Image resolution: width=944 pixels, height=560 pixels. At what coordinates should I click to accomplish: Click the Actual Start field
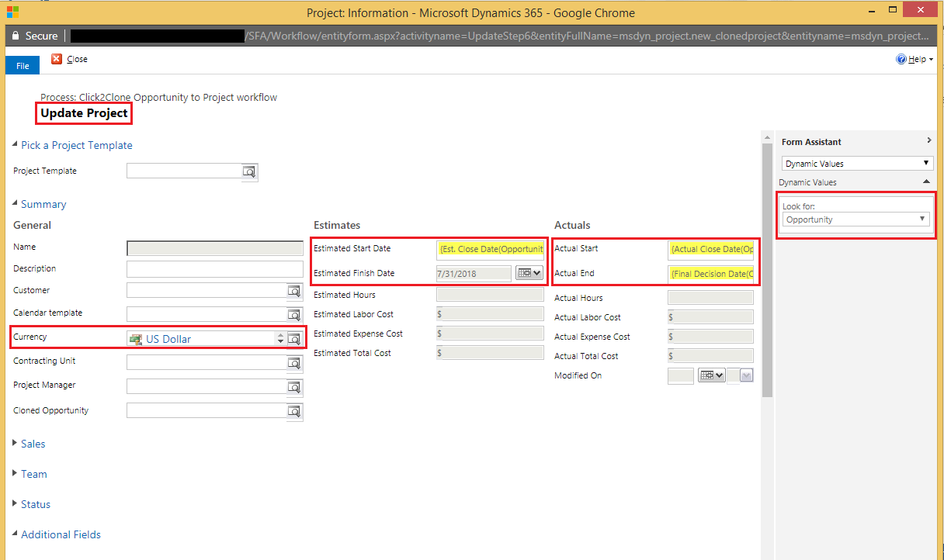coord(711,249)
